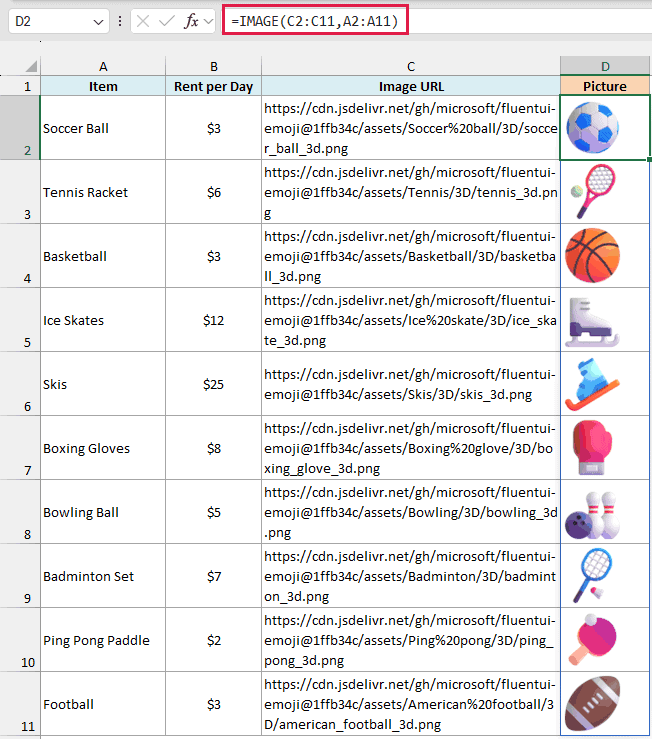This screenshot has height=739, width=652.
Task: Click the Cancel (X) formula bar icon
Action: click(x=143, y=21)
